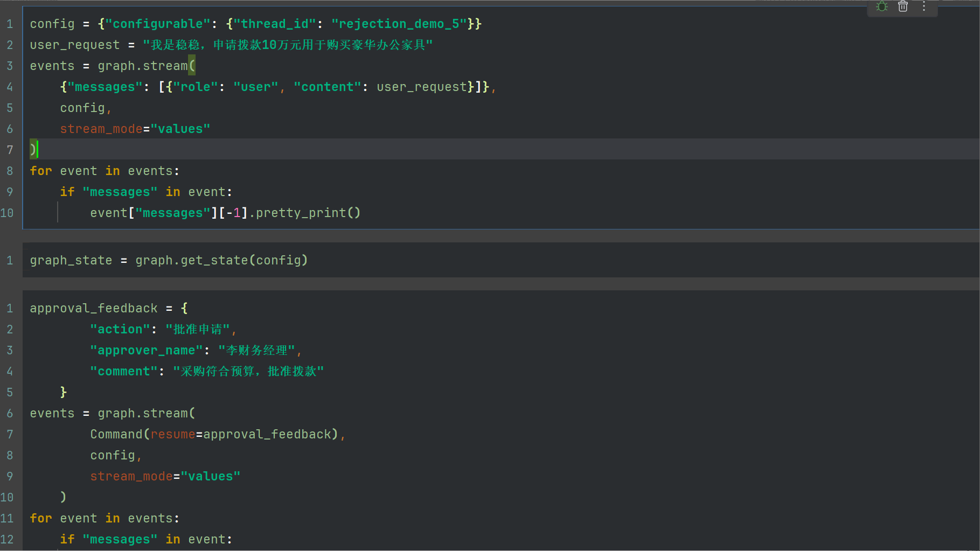The height and width of the screenshot is (551, 980).
Task: Click the graph_state variable name
Action: (x=71, y=260)
